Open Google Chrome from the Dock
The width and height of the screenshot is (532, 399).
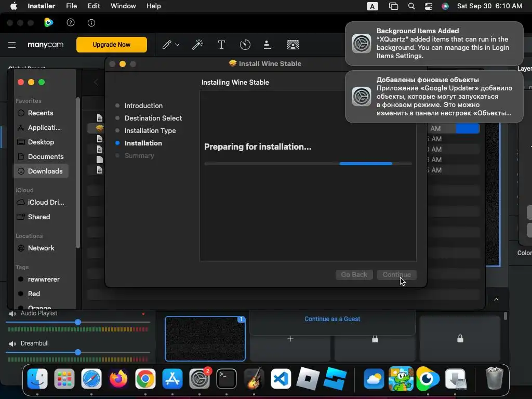pyautogui.click(x=145, y=379)
